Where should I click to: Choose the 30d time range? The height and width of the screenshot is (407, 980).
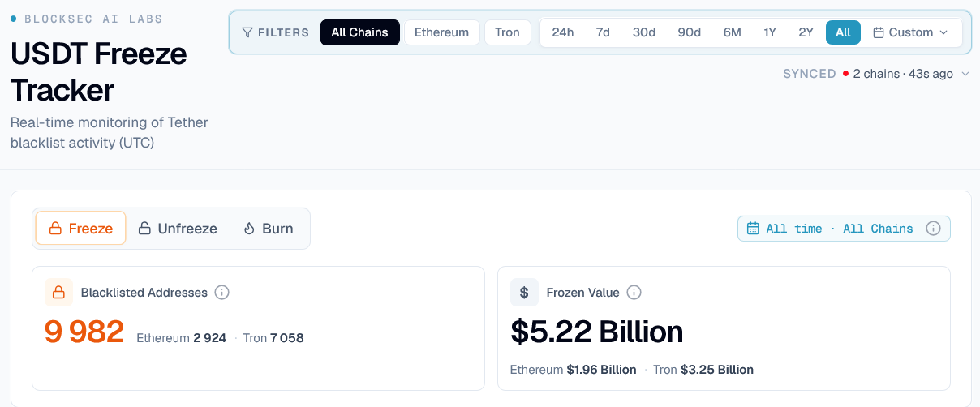(x=644, y=32)
